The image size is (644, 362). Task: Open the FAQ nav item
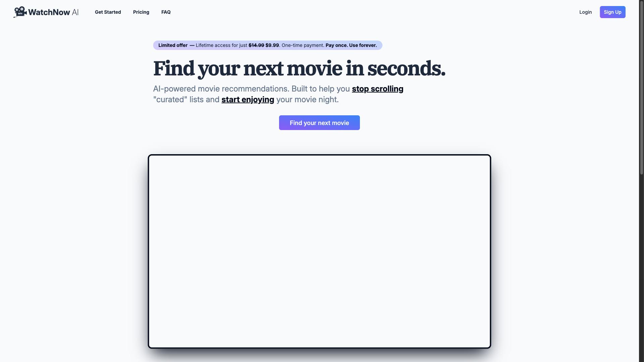166,12
